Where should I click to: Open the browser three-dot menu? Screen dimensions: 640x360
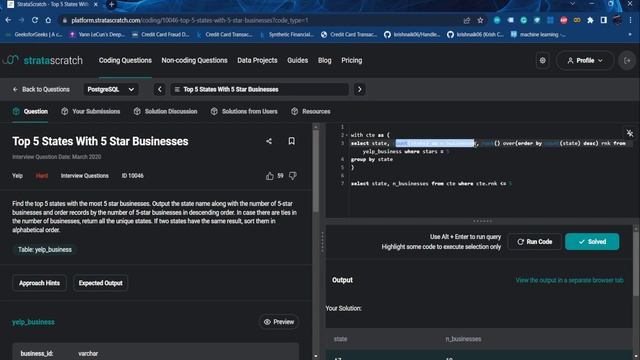click(631, 20)
